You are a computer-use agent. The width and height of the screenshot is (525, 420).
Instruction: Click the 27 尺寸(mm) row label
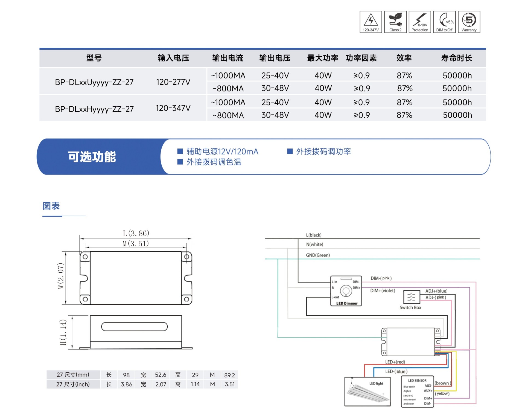click(73, 375)
